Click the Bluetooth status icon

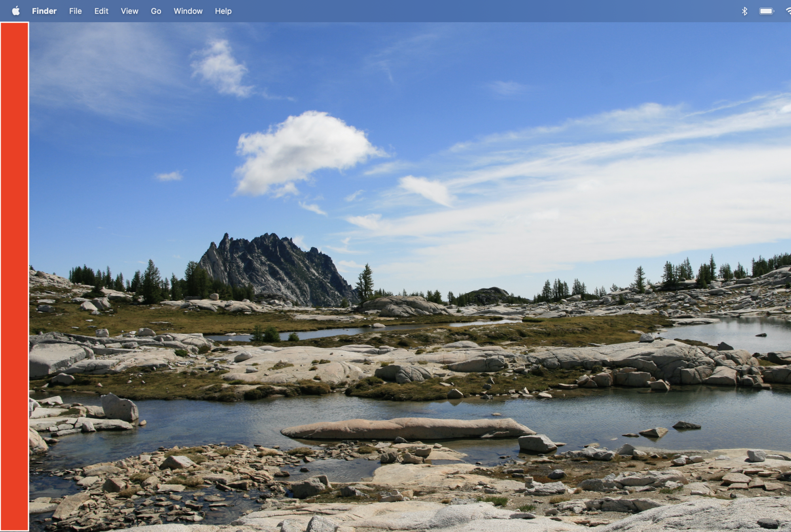[x=744, y=11]
